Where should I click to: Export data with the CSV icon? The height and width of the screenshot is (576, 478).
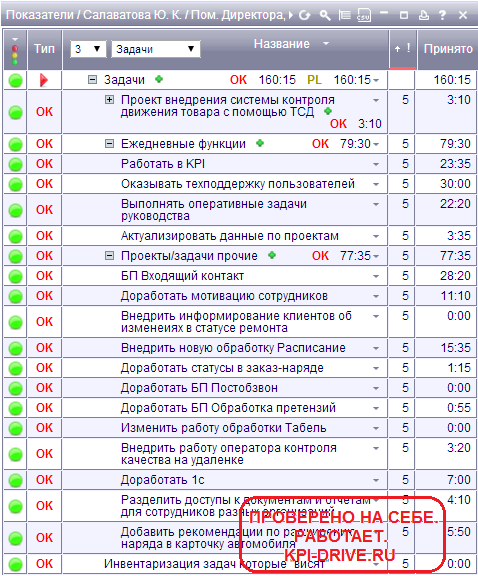click(364, 15)
